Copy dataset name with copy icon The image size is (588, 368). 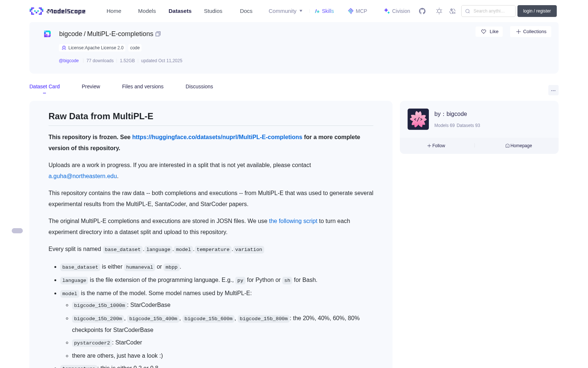pos(158,34)
